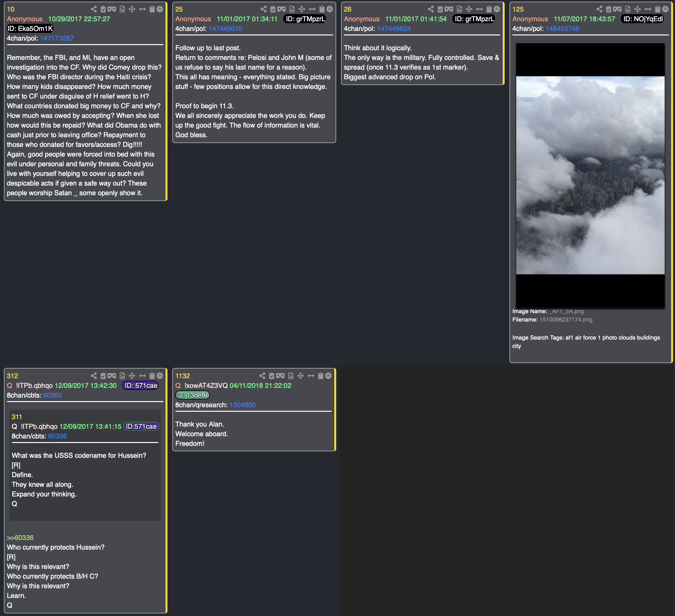This screenshot has height=616, width=675.
Task: Click VR goggles icon on post 125
Action: click(617, 9)
